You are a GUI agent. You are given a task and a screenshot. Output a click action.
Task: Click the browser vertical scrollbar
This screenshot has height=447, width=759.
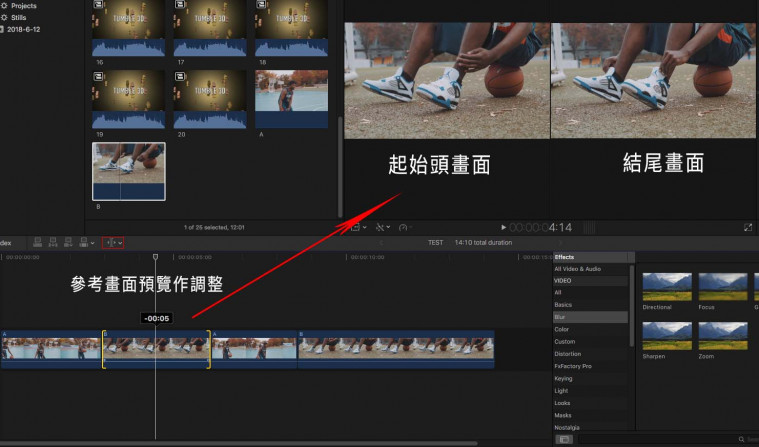pyautogui.click(x=340, y=167)
